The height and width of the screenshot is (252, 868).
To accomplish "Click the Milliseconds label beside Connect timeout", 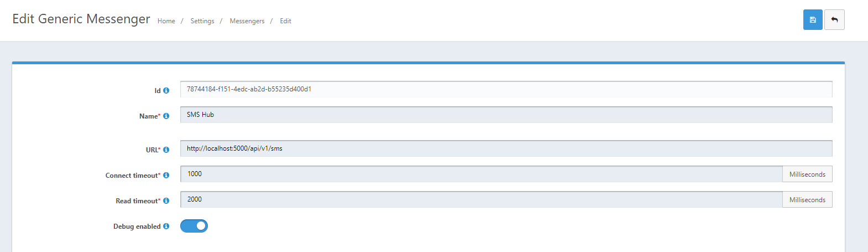I will pyautogui.click(x=807, y=174).
